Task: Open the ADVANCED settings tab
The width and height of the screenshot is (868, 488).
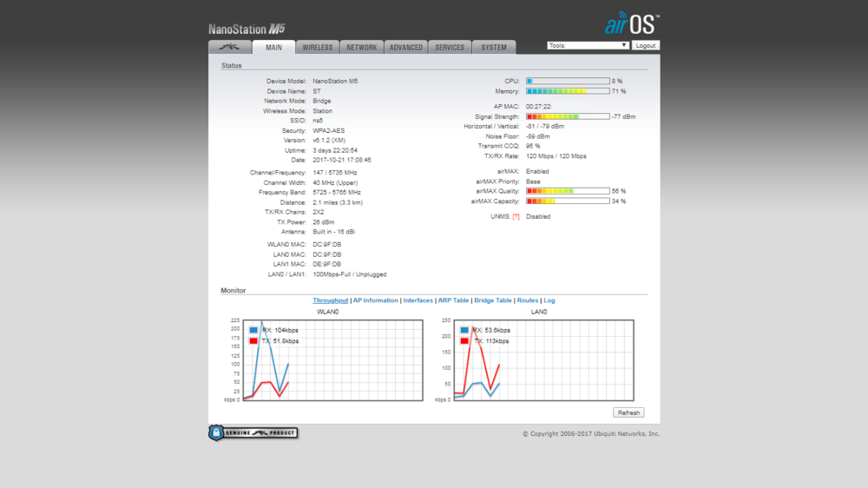Action: coord(405,48)
